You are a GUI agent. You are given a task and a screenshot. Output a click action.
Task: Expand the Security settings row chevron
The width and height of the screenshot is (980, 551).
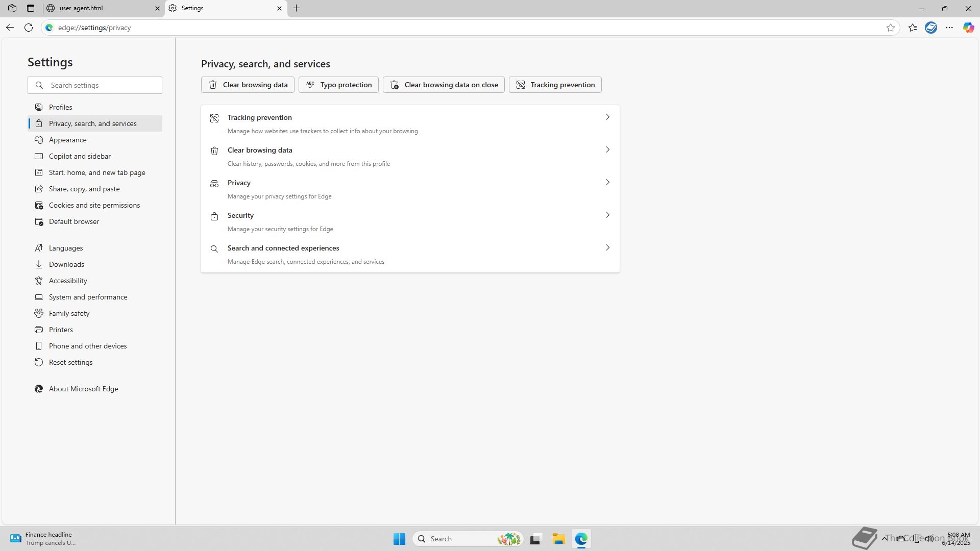(607, 215)
